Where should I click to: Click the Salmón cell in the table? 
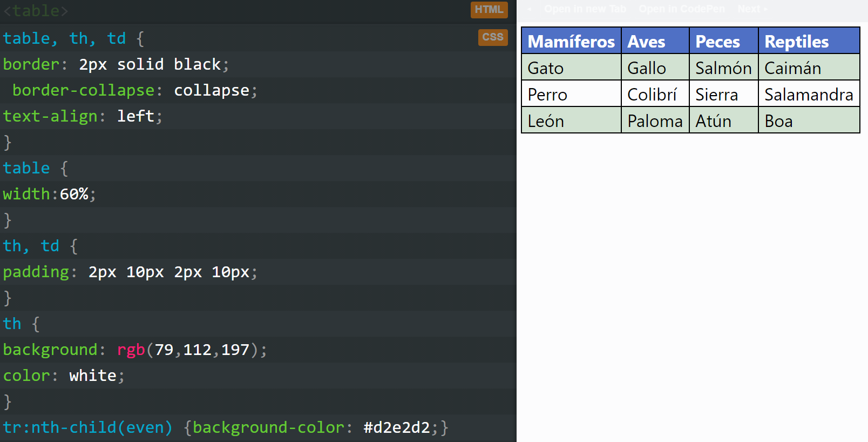723,68
